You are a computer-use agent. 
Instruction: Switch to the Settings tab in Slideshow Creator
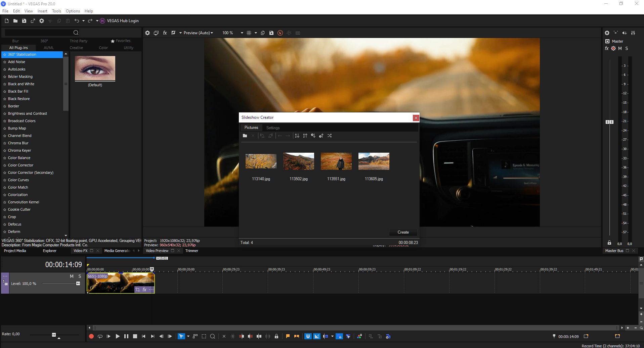point(273,128)
